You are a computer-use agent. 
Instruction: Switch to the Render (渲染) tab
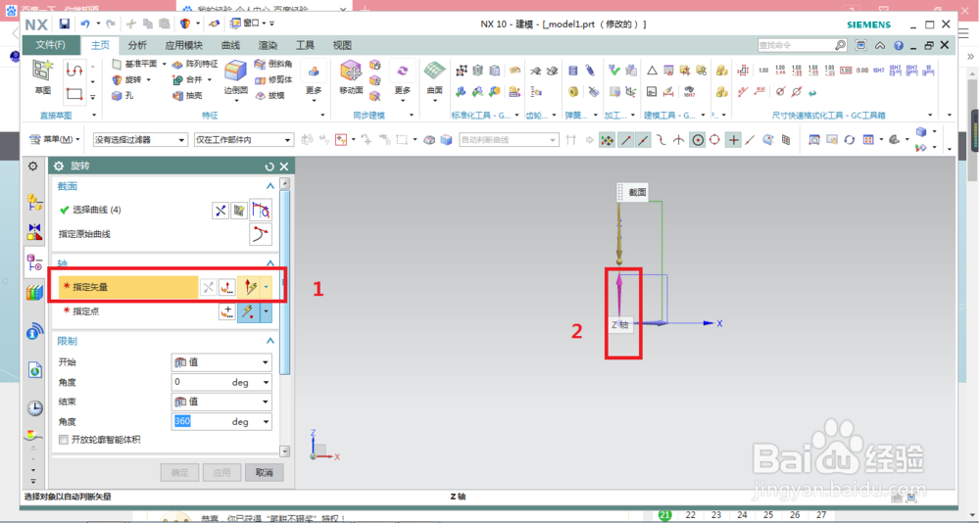(x=269, y=45)
